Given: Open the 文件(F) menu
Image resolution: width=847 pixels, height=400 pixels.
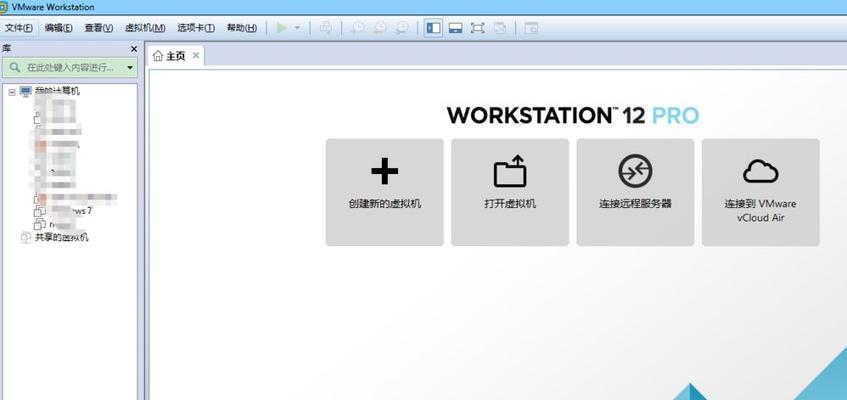Looking at the screenshot, I should pos(19,28).
